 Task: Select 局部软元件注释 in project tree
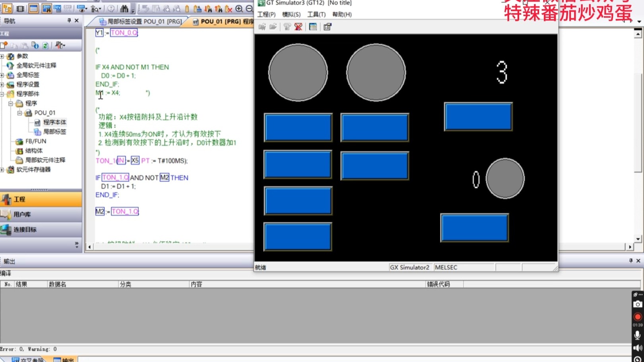pos(45,160)
